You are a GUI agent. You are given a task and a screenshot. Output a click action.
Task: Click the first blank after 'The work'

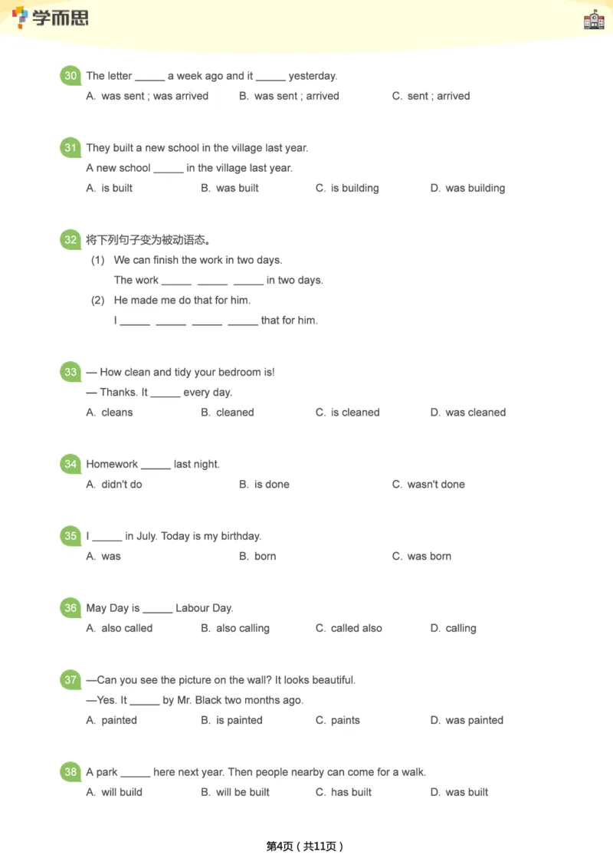(x=176, y=281)
